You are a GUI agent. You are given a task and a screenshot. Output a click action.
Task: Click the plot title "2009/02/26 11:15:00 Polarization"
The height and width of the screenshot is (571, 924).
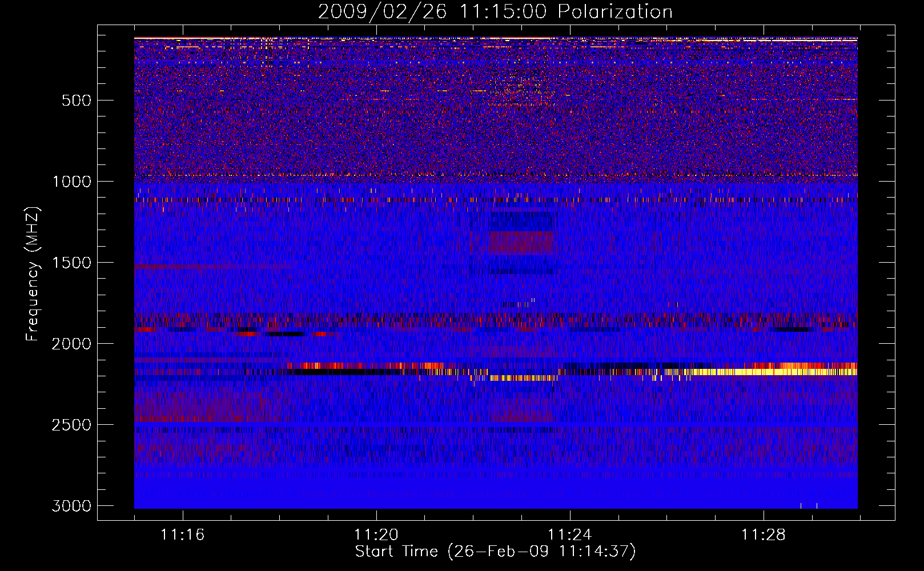pos(495,11)
